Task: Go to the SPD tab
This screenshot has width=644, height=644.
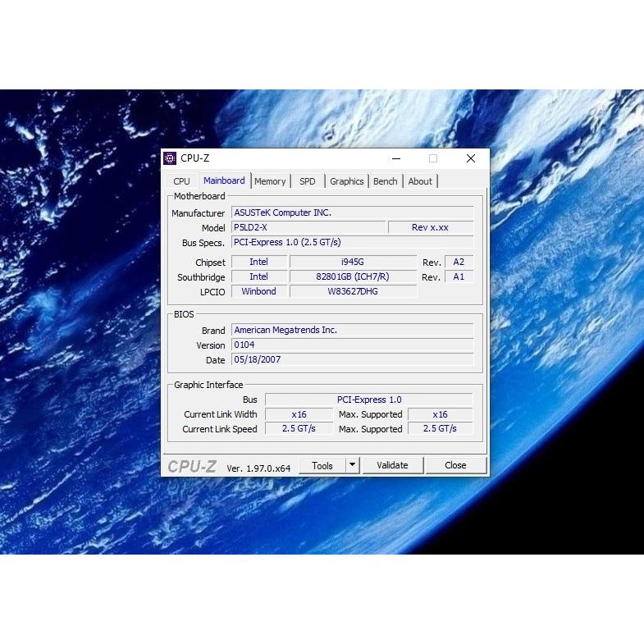Action: [307, 181]
